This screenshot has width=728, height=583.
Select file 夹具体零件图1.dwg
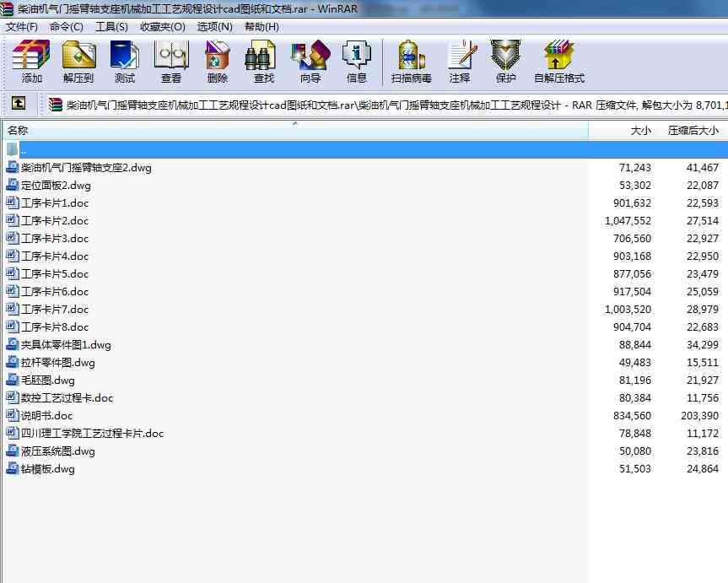click(x=66, y=345)
